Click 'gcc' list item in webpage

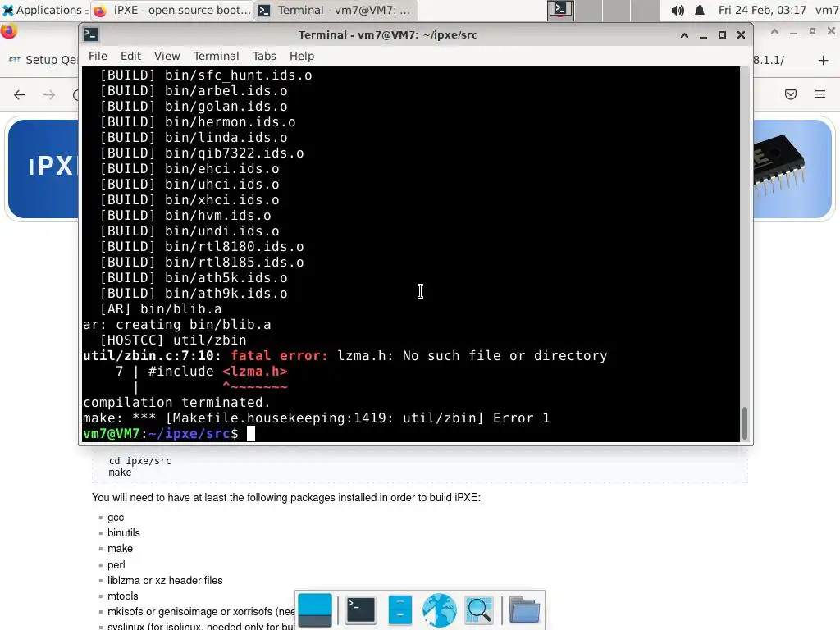(x=116, y=518)
